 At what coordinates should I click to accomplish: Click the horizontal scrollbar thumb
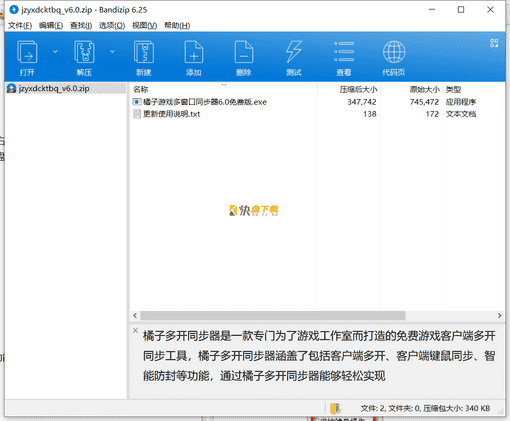273,315
